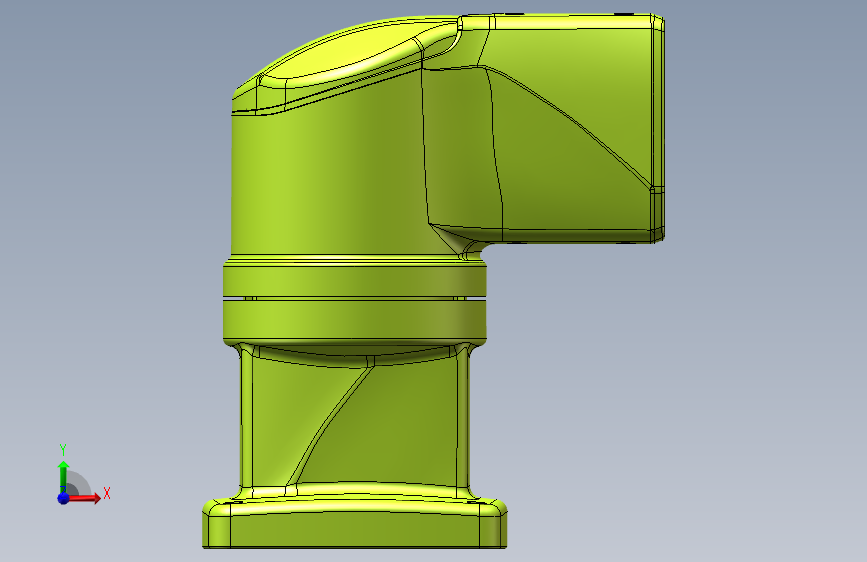Screen dimensions: 867x562
Task: Click the blue Z axis ball on the triad
Action: [63, 498]
